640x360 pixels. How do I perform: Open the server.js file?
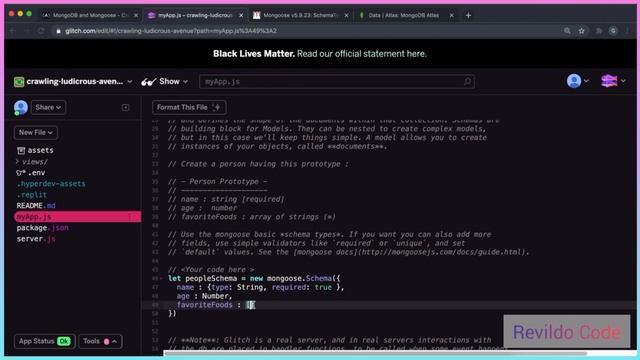point(36,239)
